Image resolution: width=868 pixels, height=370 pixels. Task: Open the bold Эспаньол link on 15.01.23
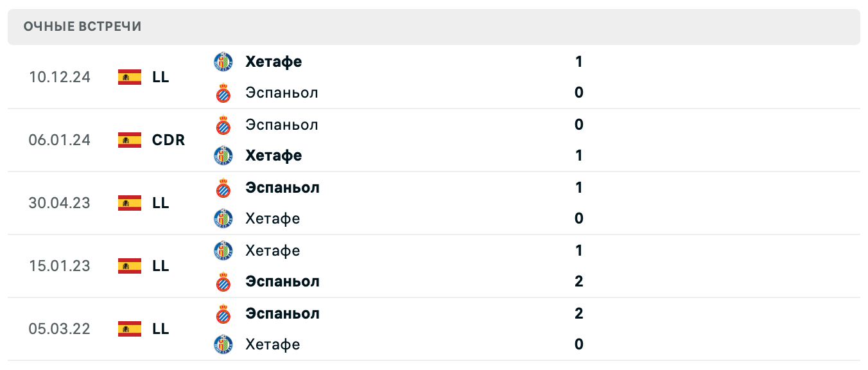[282, 281]
